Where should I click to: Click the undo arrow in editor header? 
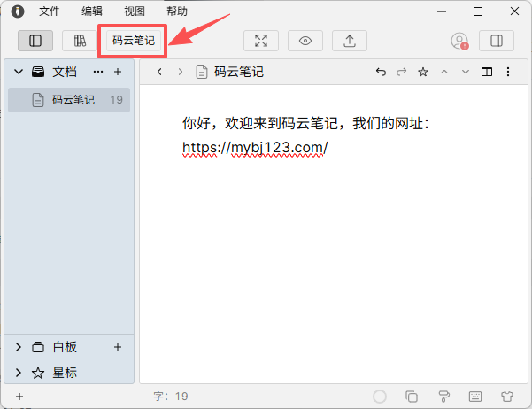click(x=381, y=72)
